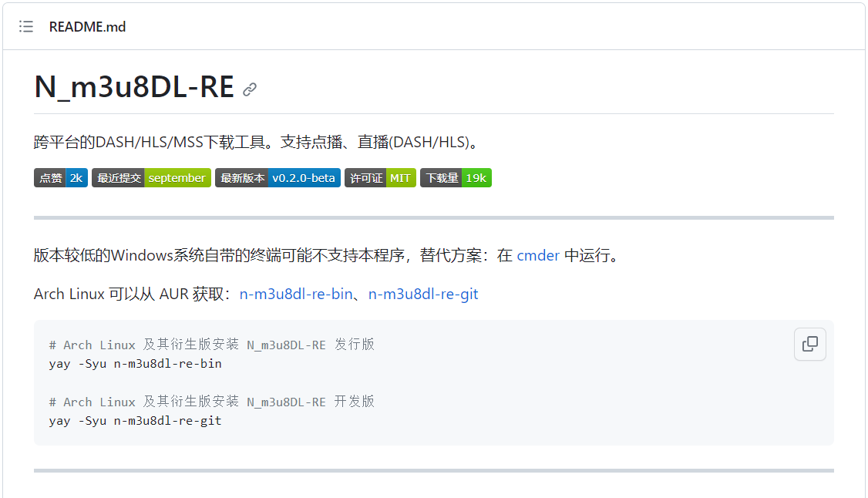Click the N_m3u8DL-RE main heading text
Viewport: 868px width, 498px height.
coord(134,87)
